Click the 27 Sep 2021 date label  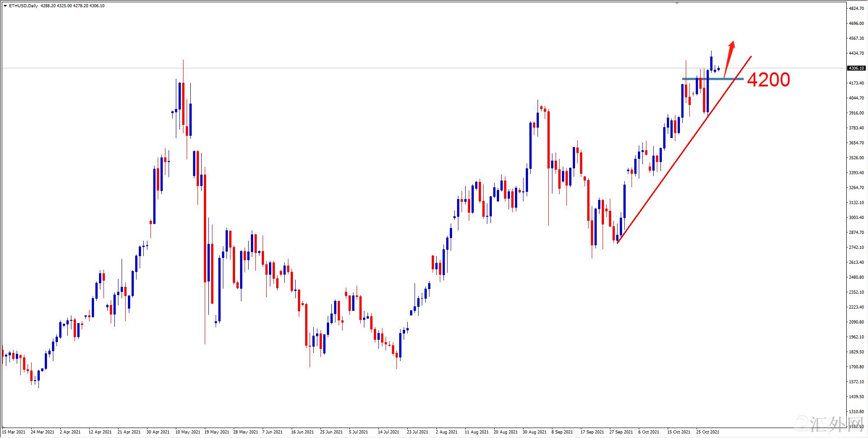coord(621,432)
